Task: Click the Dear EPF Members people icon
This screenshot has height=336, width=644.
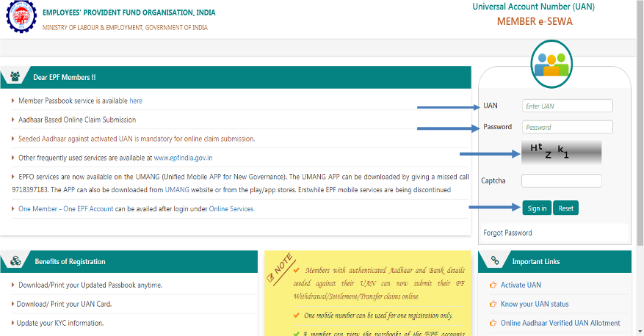Action: (x=15, y=77)
